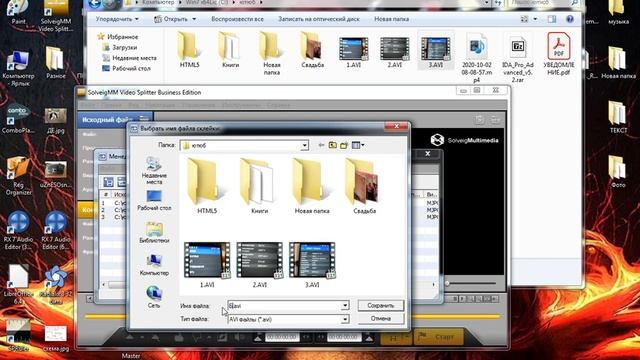Close the Менеджер window
640x360 pixels.
pos(427,154)
